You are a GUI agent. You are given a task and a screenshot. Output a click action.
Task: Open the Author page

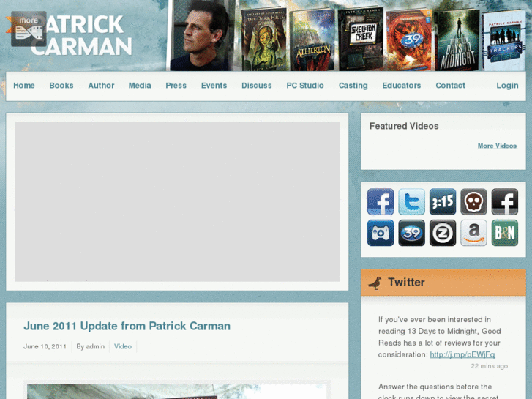[101, 86]
